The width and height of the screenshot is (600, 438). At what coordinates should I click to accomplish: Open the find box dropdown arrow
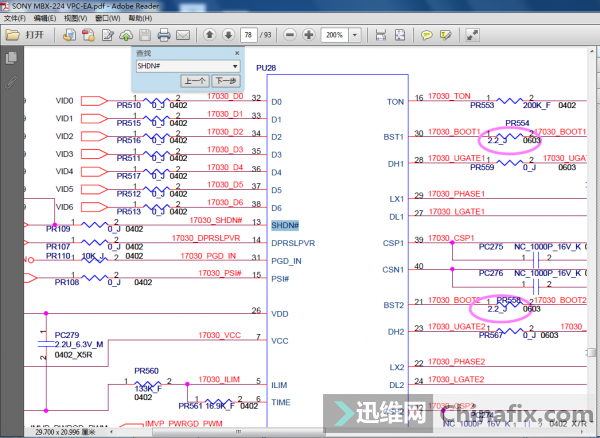coord(235,66)
